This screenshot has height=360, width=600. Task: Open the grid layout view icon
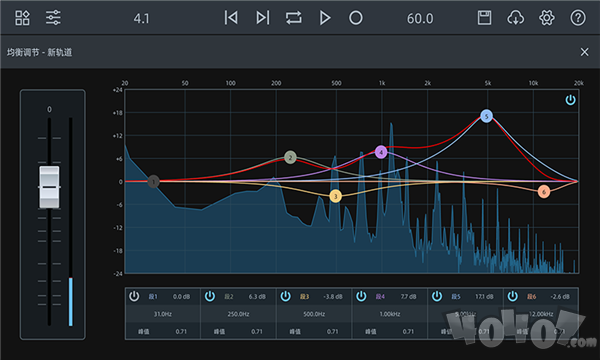click(22, 18)
